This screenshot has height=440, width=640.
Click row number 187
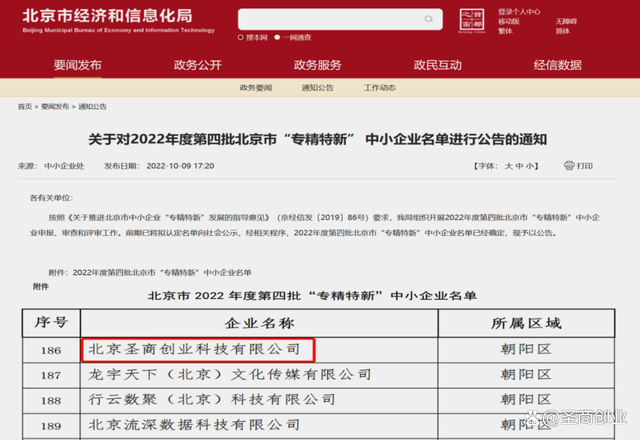click(x=51, y=375)
